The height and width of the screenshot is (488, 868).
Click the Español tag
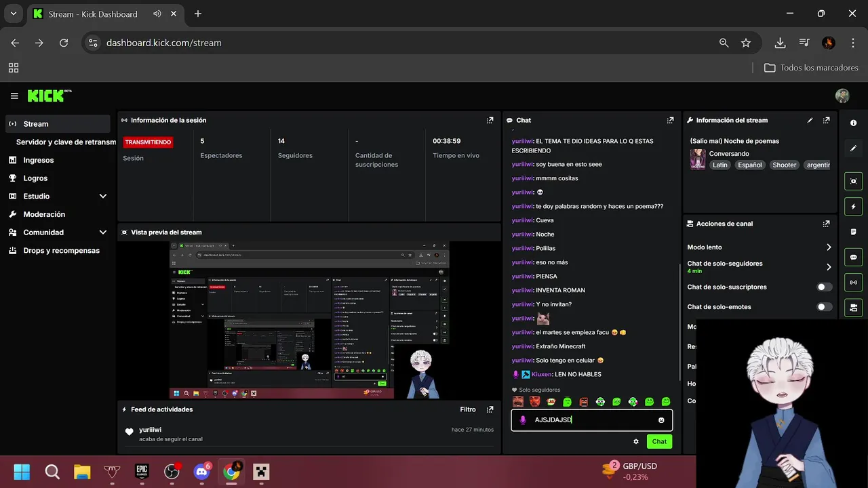pyautogui.click(x=750, y=165)
